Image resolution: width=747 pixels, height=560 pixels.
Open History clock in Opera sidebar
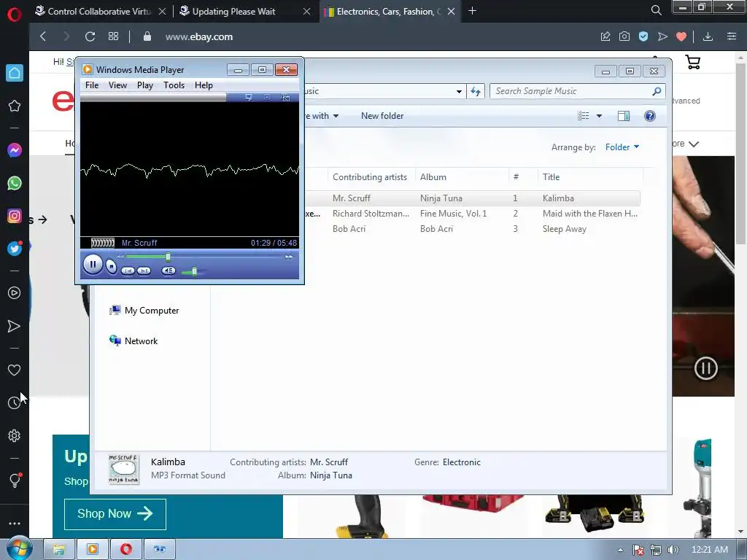(x=15, y=402)
